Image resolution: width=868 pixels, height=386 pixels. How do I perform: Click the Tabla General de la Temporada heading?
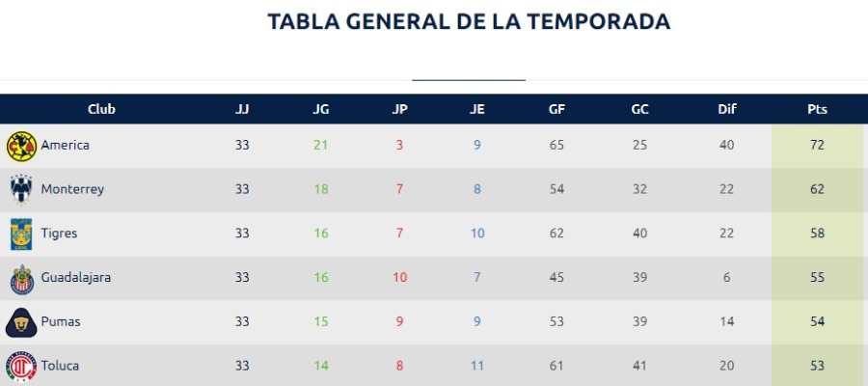pyautogui.click(x=469, y=21)
